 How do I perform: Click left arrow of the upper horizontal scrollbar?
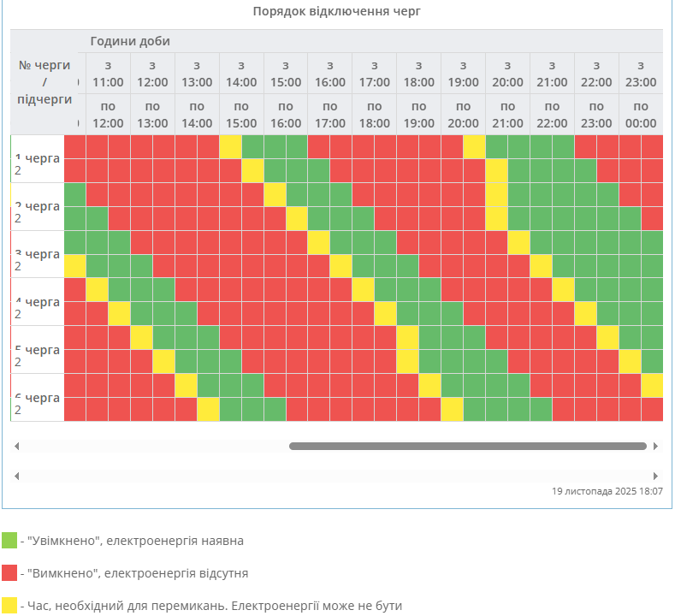(x=16, y=446)
